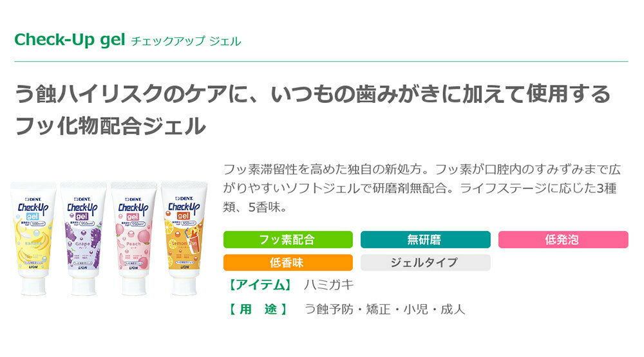Select the teal 無研磨 tag
The height and width of the screenshot is (357, 644).
tap(426, 240)
